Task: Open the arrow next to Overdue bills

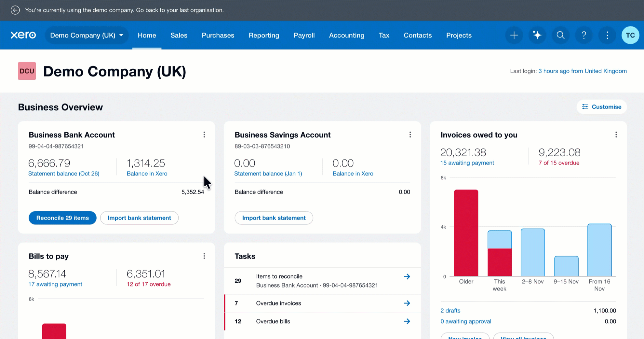Action: (x=407, y=321)
